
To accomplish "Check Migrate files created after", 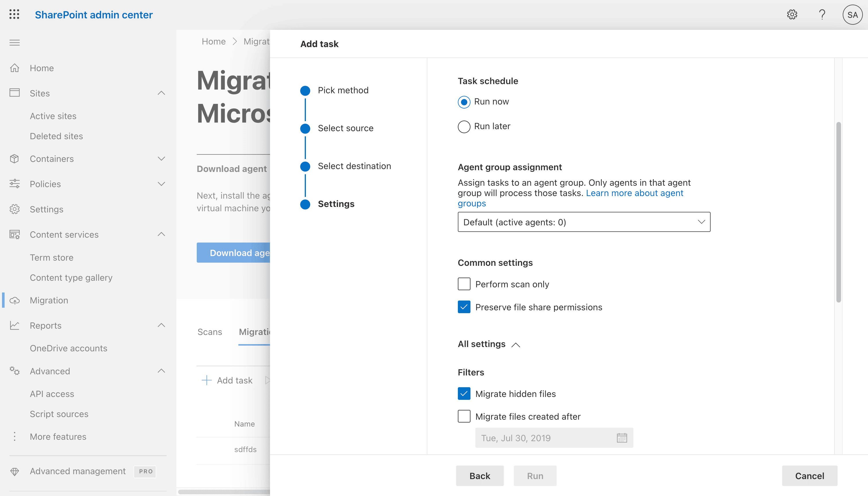I will pos(464,416).
